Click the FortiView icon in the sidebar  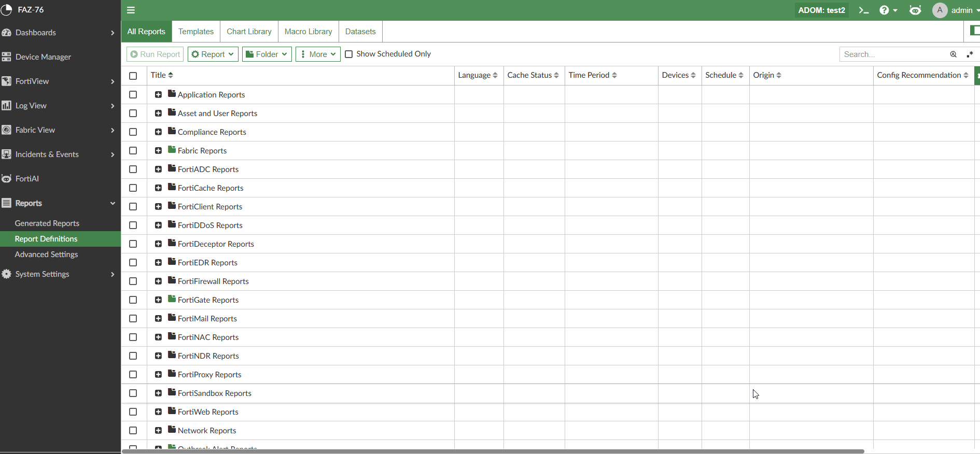(x=6, y=81)
